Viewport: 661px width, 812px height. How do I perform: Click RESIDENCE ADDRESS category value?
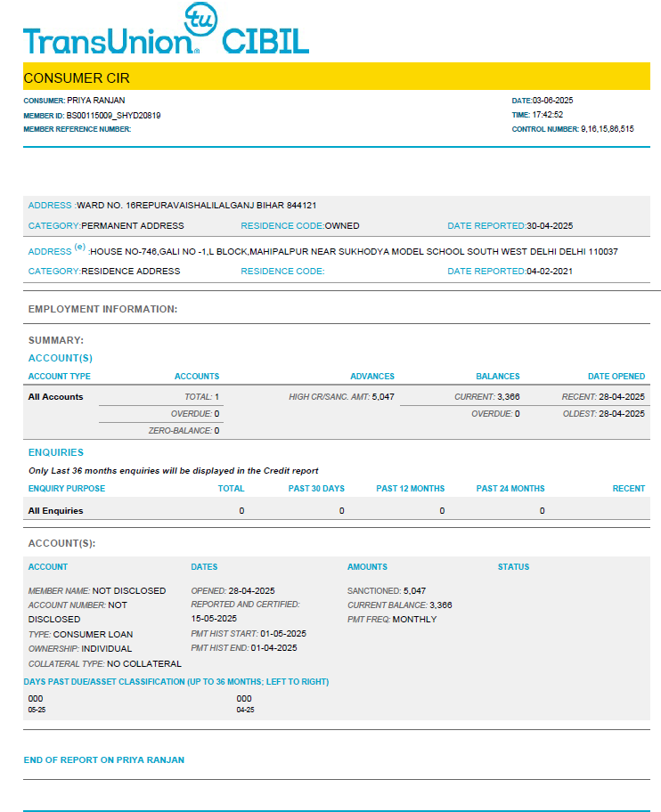coord(131,272)
